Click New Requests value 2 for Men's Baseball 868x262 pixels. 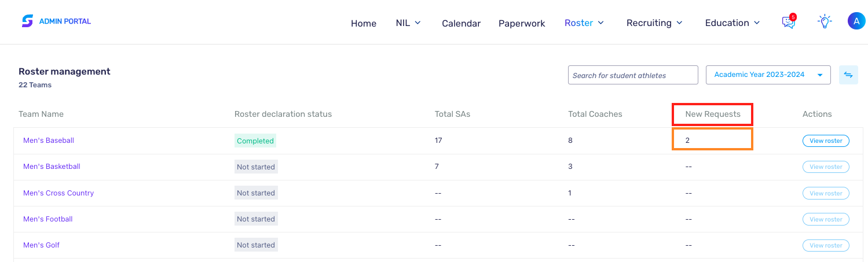(687, 141)
